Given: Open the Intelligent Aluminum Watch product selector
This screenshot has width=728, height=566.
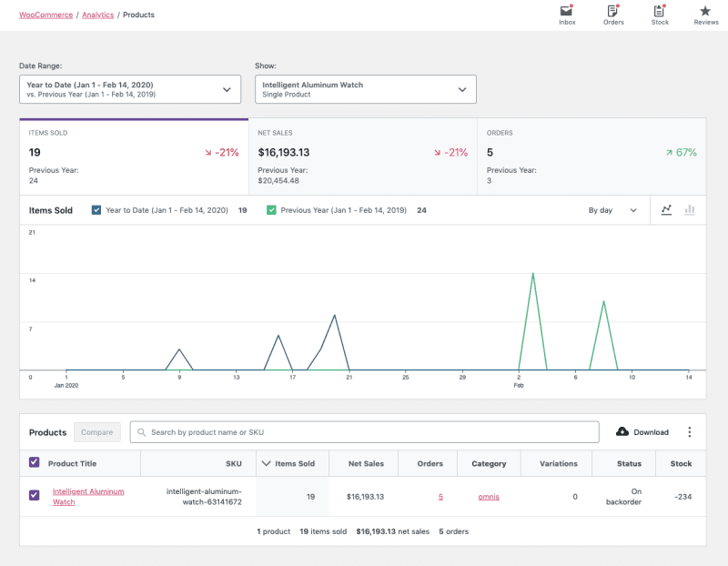Looking at the screenshot, I should (365, 89).
